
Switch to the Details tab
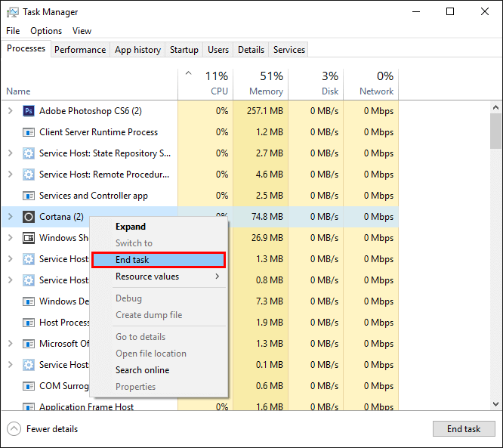[x=251, y=50]
